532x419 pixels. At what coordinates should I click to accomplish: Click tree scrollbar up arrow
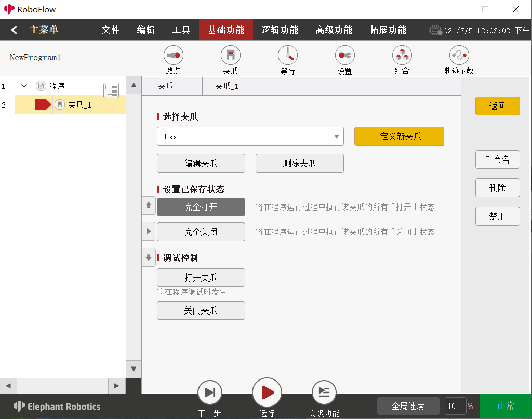134,85
